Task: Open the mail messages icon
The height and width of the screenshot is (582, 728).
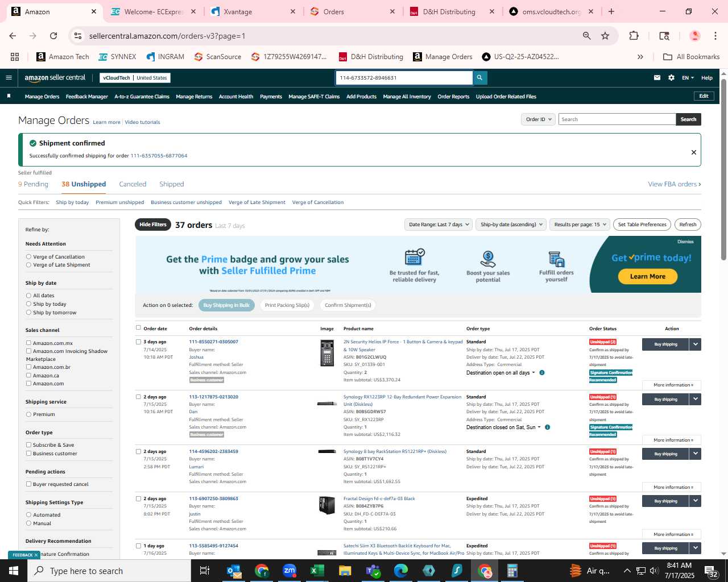Action: pos(657,78)
